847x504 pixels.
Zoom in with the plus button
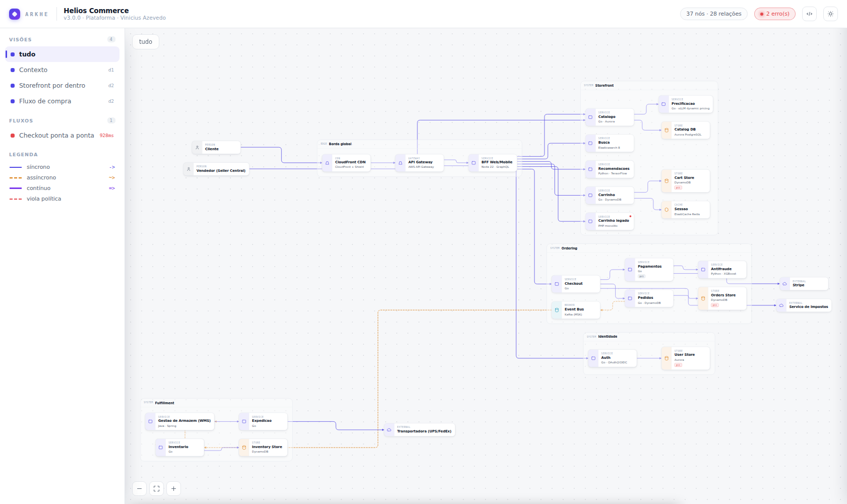point(174,488)
